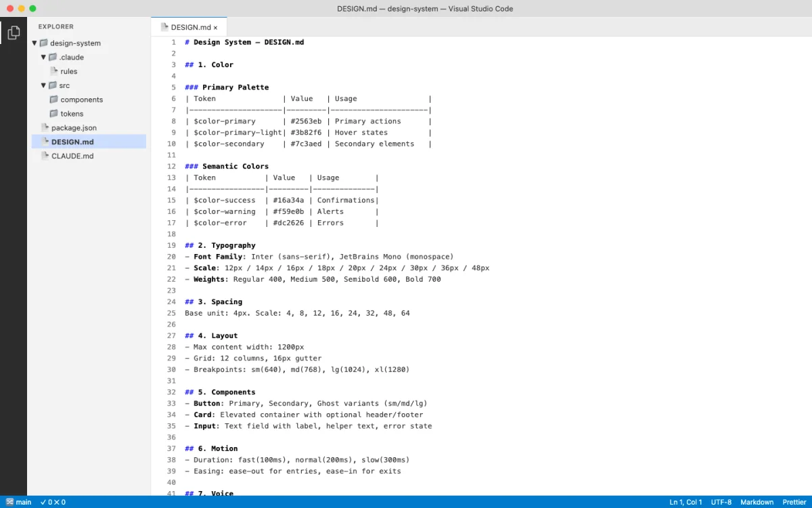This screenshot has height=508, width=812.
Task: Click the Breakpoints line
Action: pyautogui.click(x=297, y=369)
